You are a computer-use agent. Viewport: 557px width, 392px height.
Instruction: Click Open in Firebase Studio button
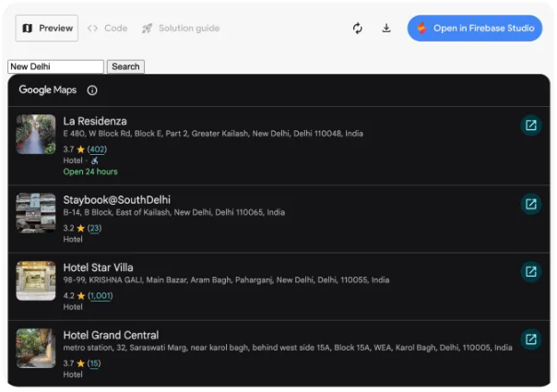point(475,29)
